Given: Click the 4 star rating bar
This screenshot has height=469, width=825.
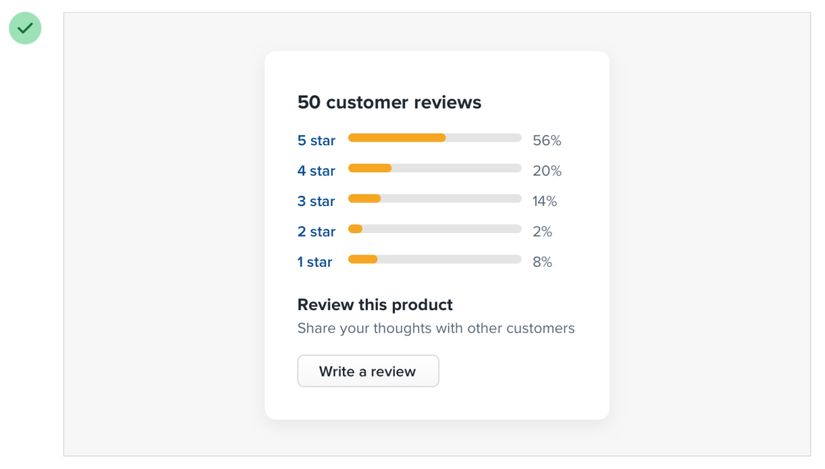Looking at the screenshot, I should coord(435,168).
